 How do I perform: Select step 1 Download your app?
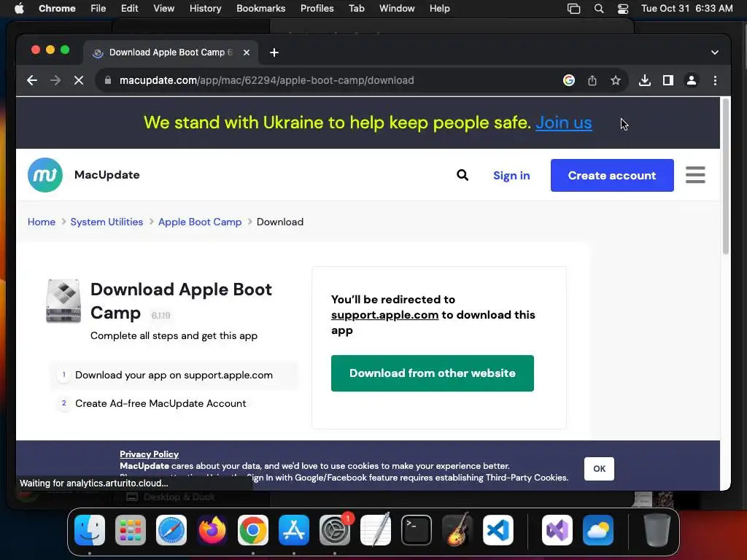coord(174,375)
